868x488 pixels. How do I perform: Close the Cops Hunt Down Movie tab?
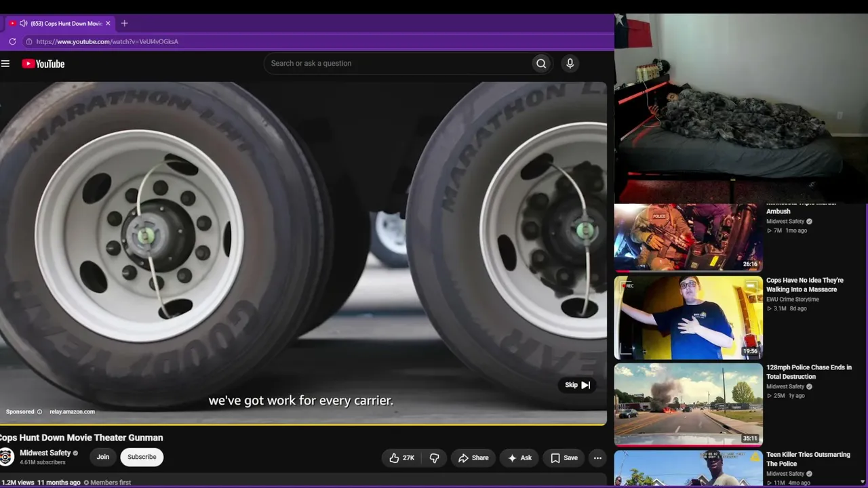tap(107, 23)
